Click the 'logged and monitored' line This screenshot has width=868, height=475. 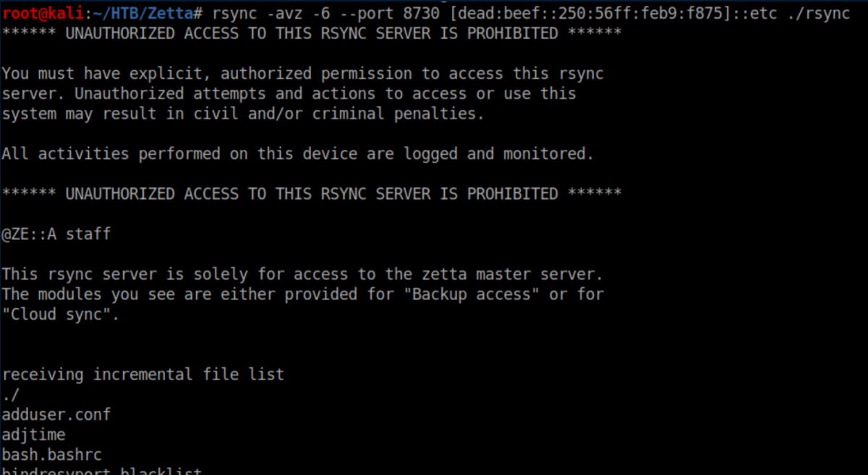click(297, 154)
